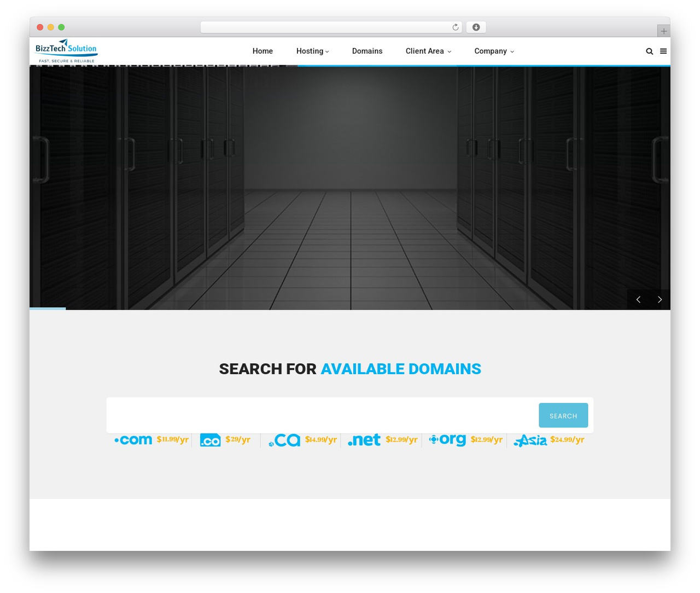Viewport: 700px width, 593px height.
Task: Click the $12.99/yr .org price
Action: (487, 439)
